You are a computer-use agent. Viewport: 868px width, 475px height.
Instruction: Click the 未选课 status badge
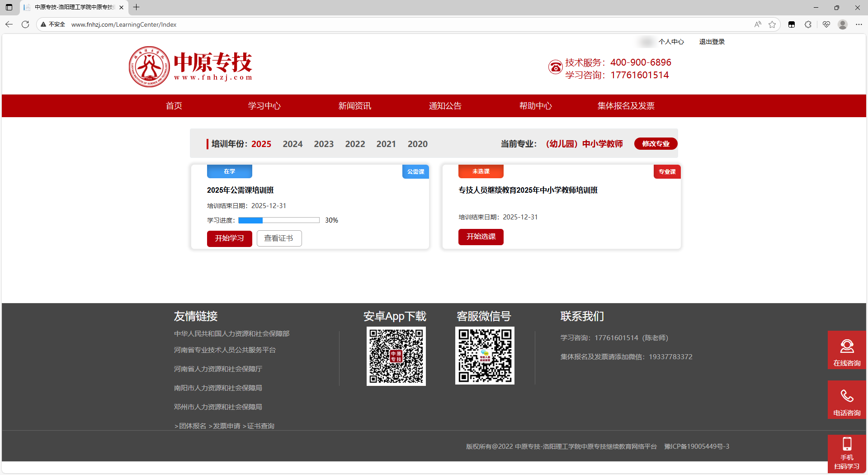(x=481, y=171)
